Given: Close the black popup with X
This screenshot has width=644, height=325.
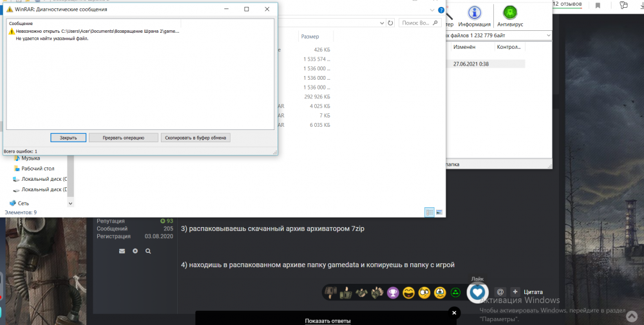Looking at the screenshot, I should [x=454, y=313].
